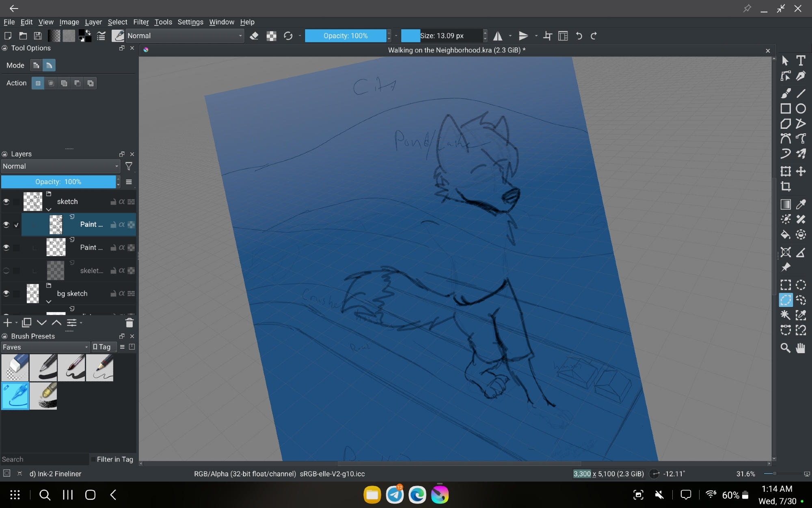Viewport: 812px width, 508px height.
Task: Show the hidden skeleton layer
Action: pyautogui.click(x=6, y=271)
